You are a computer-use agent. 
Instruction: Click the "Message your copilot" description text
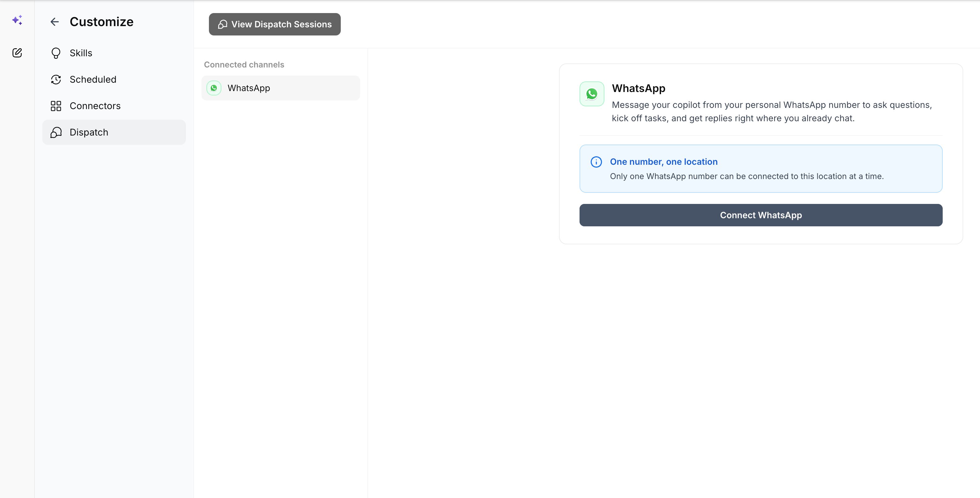coord(771,112)
